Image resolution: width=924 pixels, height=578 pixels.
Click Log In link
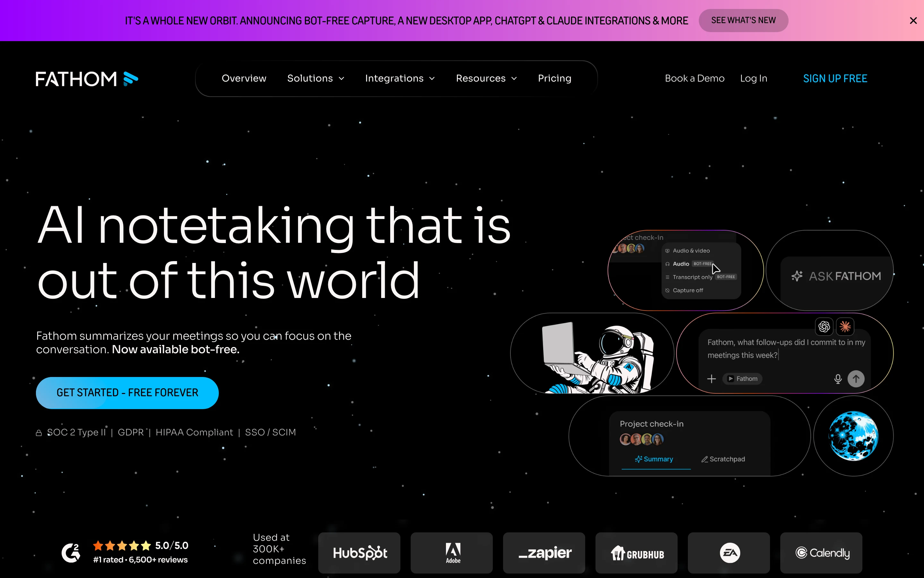point(753,78)
